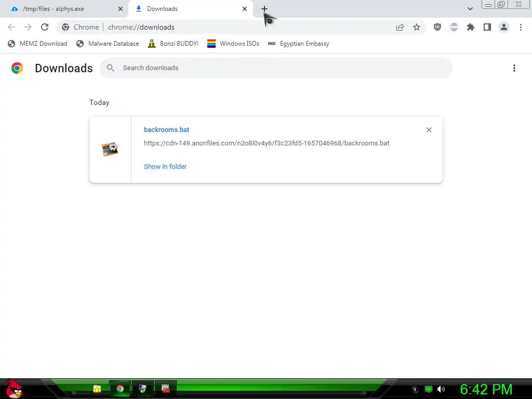Click the taskbar icon next to Chrome
532x399 pixels.
point(142,389)
